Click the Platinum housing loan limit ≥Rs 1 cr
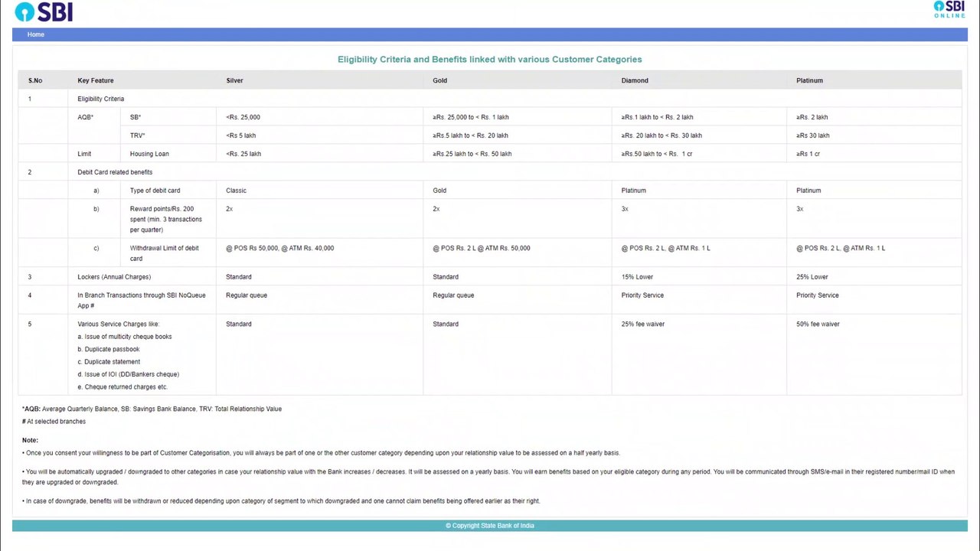Viewport: 980px width, 551px height. coord(808,154)
